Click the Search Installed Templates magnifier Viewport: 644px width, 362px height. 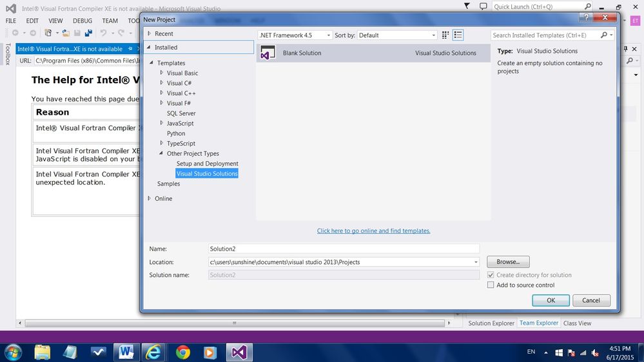pyautogui.click(x=604, y=35)
